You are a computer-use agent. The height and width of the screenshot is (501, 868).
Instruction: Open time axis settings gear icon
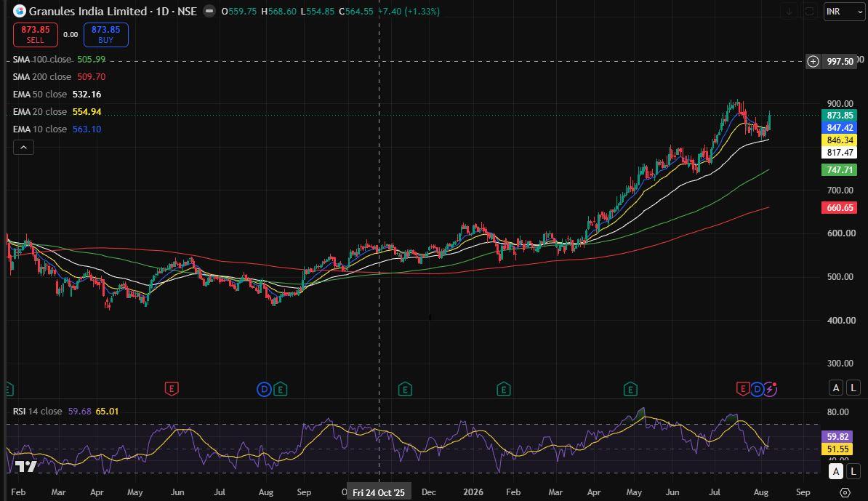pos(845,492)
